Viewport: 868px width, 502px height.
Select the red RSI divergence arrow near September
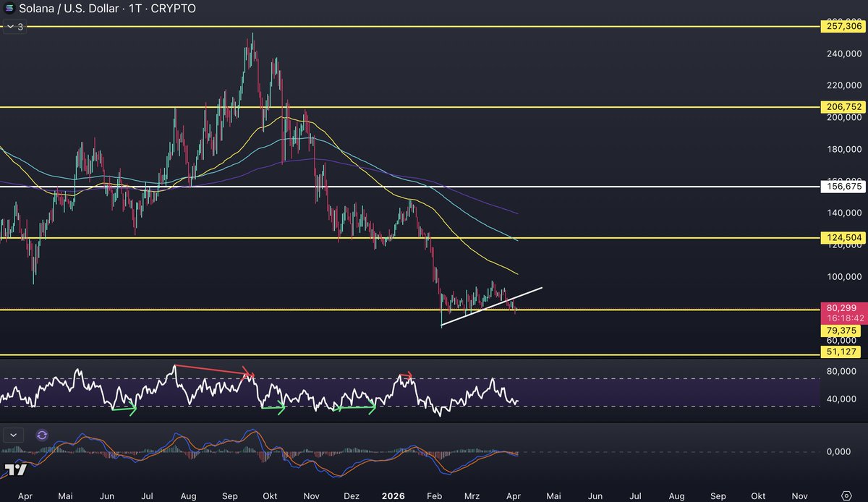tap(215, 370)
